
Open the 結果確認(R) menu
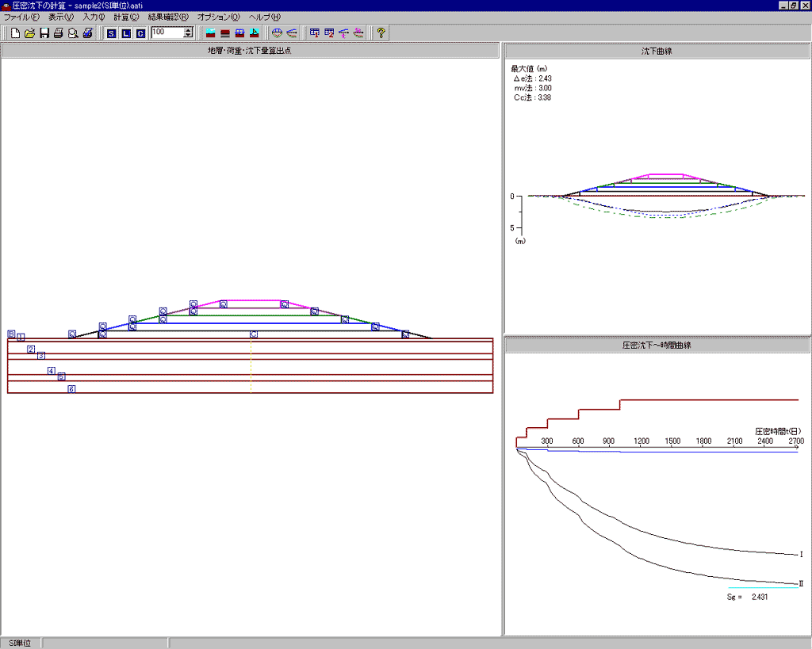click(168, 17)
